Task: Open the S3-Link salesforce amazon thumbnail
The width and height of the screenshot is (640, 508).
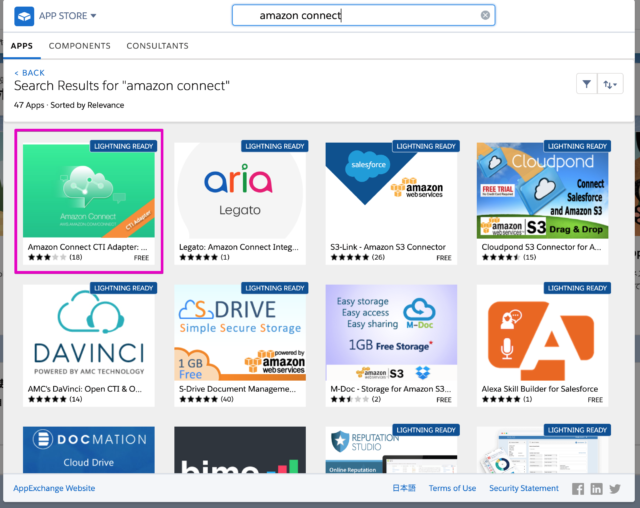Action: [391, 190]
